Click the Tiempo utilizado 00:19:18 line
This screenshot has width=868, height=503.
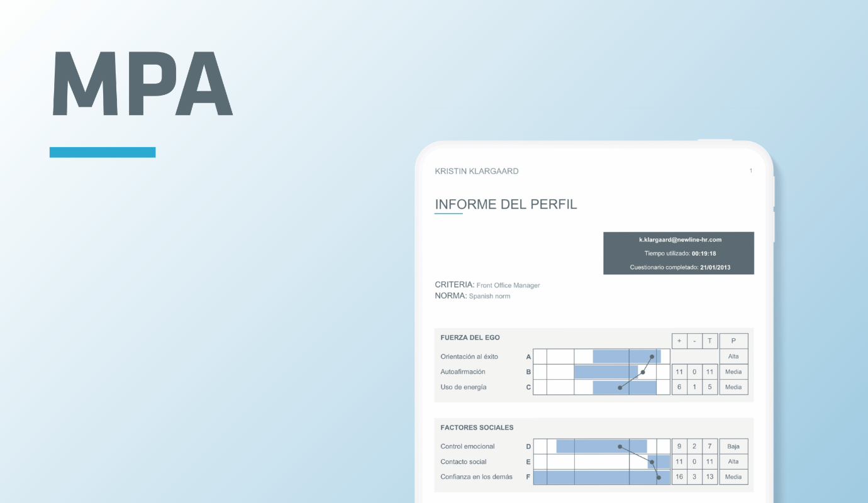[680, 253]
